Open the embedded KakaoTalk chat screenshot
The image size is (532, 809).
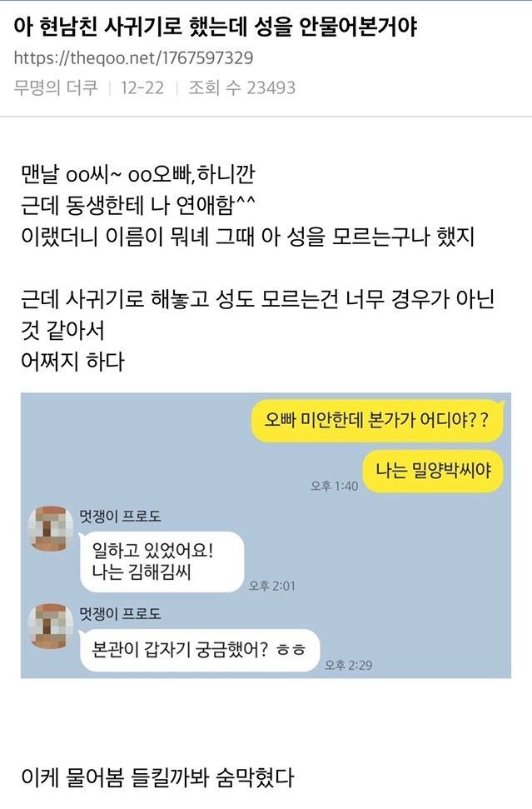click(266, 535)
